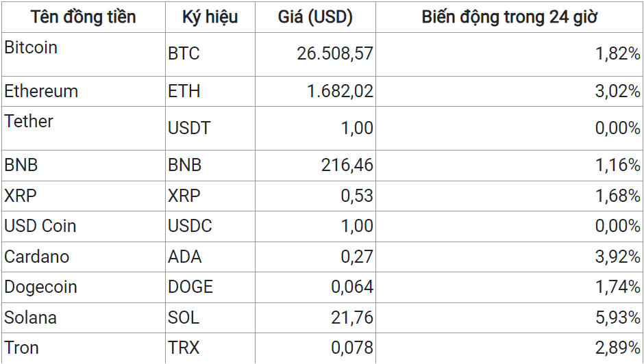Click the Bitcoin name cell
Viewport: 644px width, 364px height.
coord(84,55)
